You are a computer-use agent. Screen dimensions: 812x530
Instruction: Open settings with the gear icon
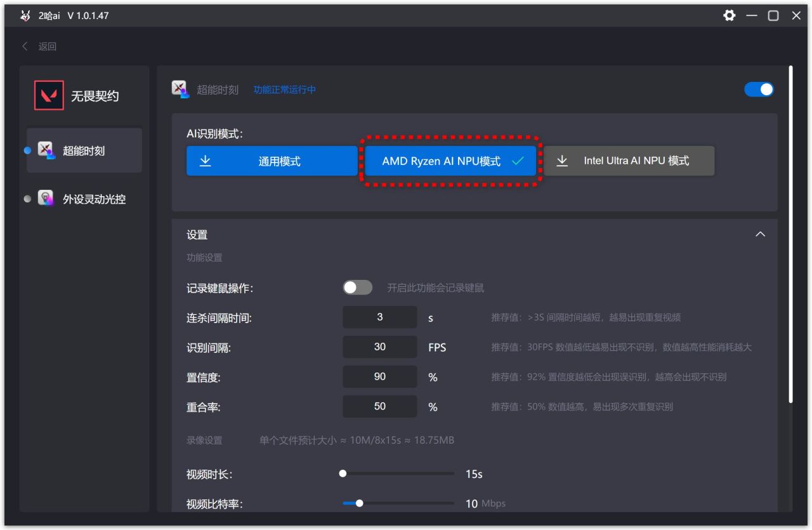pyautogui.click(x=730, y=16)
